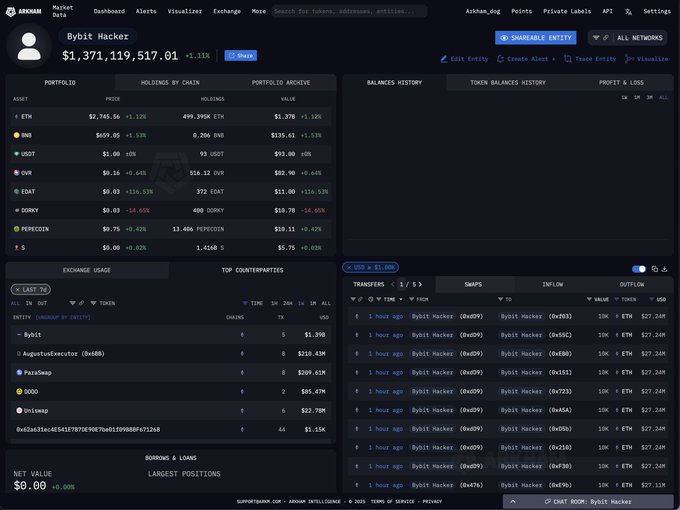Open the API header link
This screenshot has height=510, width=680.
[x=608, y=11]
